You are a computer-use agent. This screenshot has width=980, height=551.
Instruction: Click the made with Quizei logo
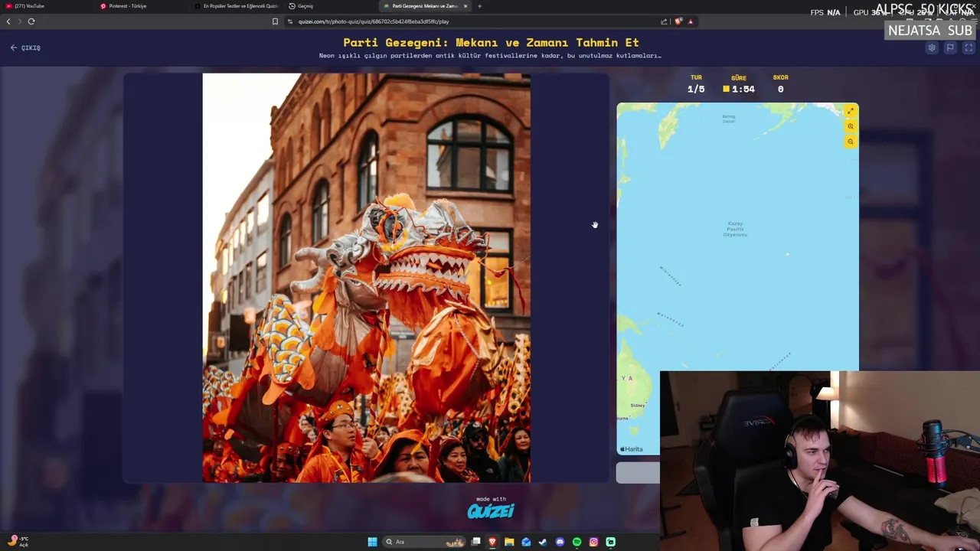(491, 509)
